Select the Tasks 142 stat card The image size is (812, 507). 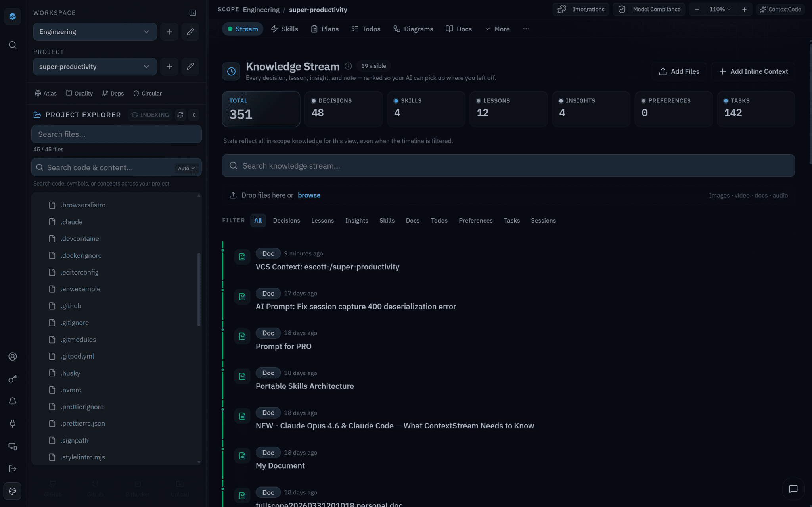756,109
